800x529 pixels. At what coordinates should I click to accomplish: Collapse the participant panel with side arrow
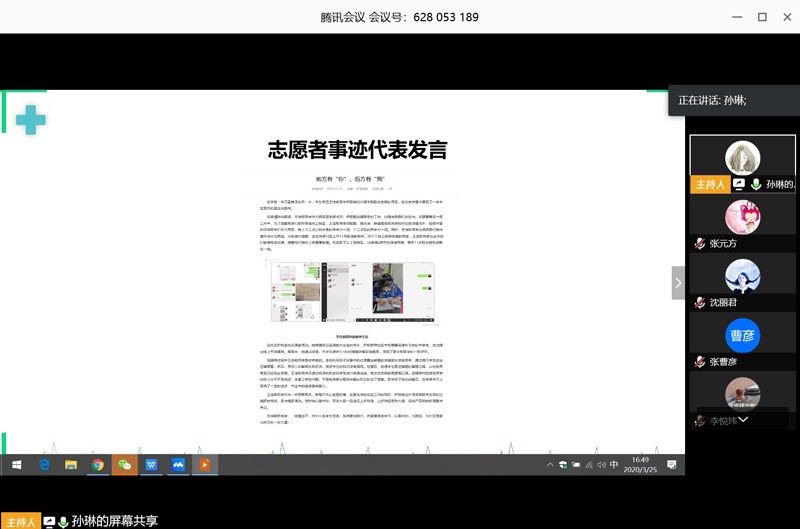(678, 283)
